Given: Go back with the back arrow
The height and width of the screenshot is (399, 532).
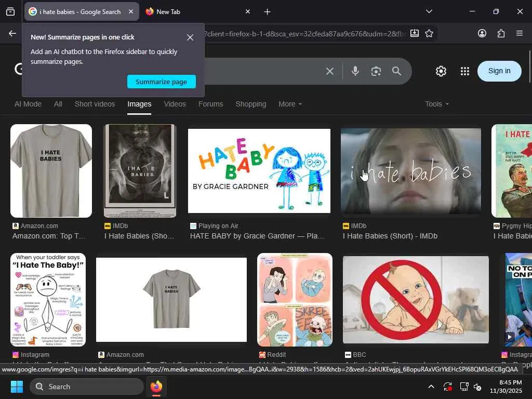Looking at the screenshot, I should pyautogui.click(x=12, y=33).
